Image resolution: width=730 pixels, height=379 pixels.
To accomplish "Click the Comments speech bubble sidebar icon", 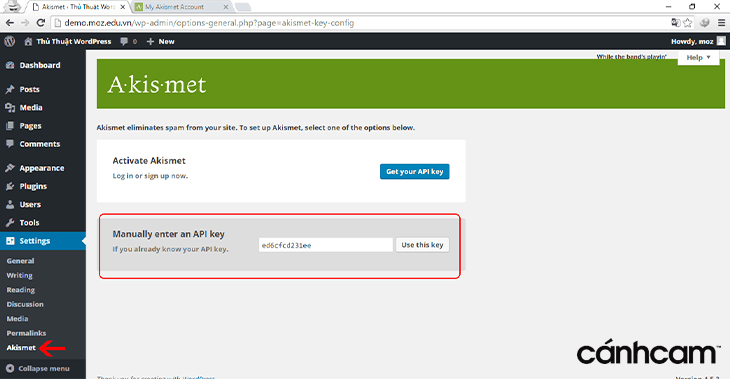I will (x=10, y=144).
